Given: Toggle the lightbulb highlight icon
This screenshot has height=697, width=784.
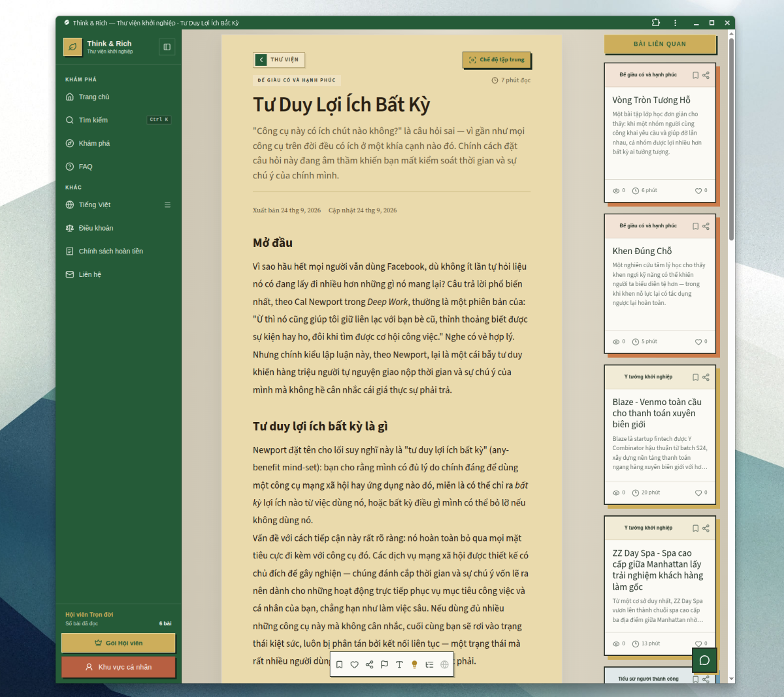Looking at the screenshot, I should (x=414, y=664).
